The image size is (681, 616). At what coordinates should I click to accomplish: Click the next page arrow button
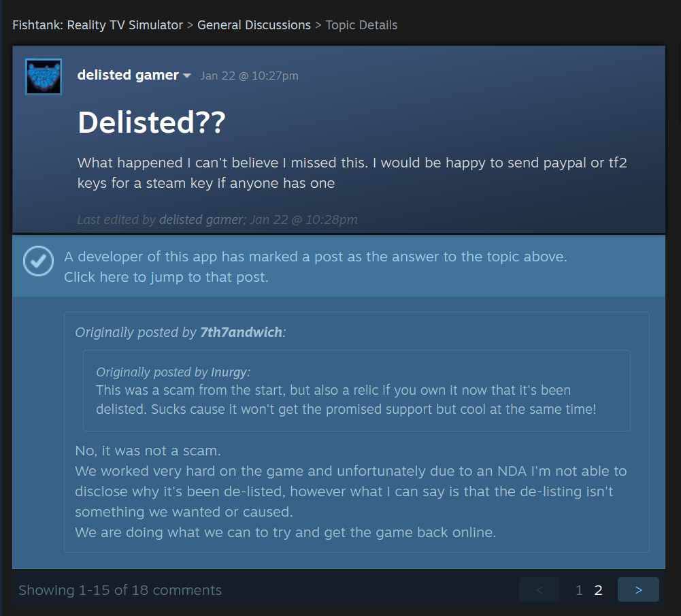(x=638, y=589)
